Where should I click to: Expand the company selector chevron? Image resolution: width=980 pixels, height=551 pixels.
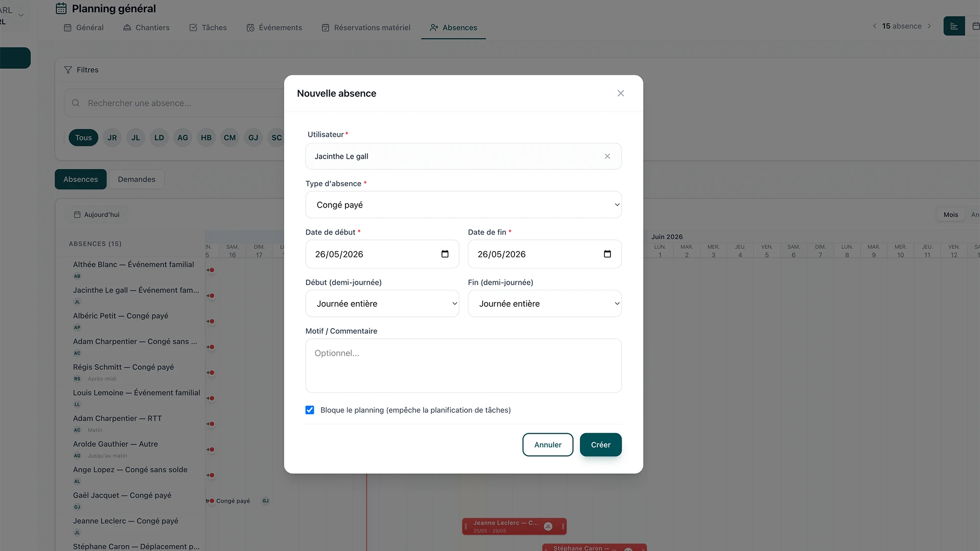click(21, 15)
